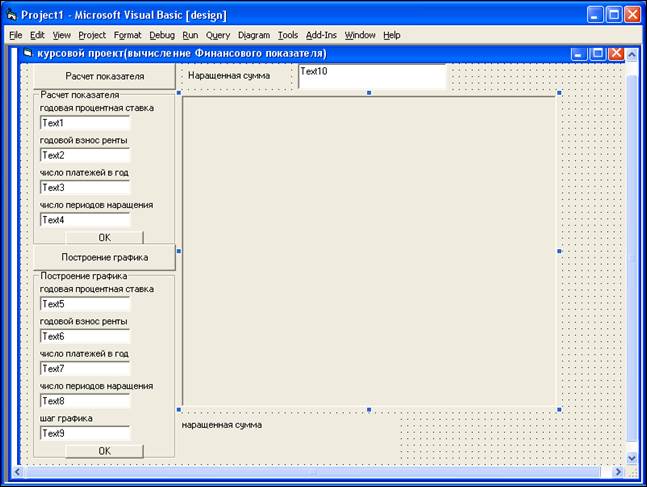
Task: Click the OK button below the Text9 field
Action: pyautogui.click(x=104, y=451)
